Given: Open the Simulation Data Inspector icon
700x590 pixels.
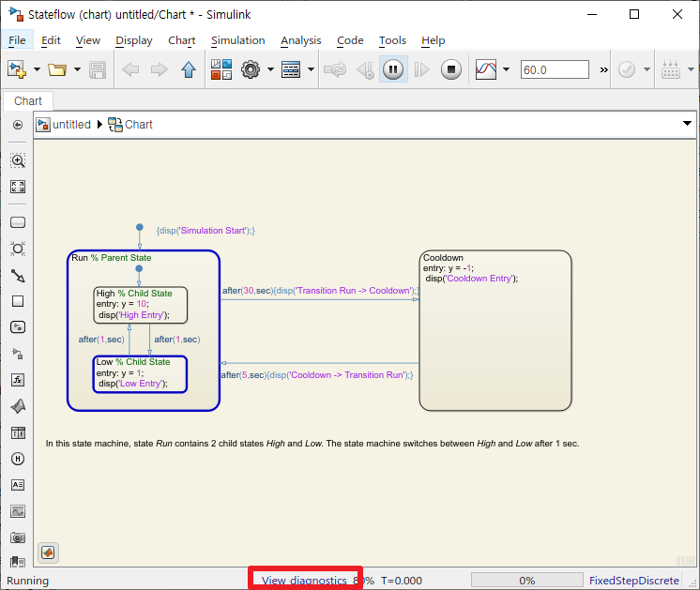Looking at the screenshot, I should click(x=486, y=69).
